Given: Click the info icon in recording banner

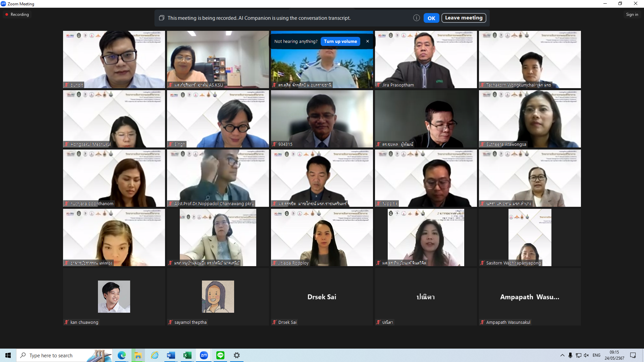Looking at the screenshot, I should (416, 18).
